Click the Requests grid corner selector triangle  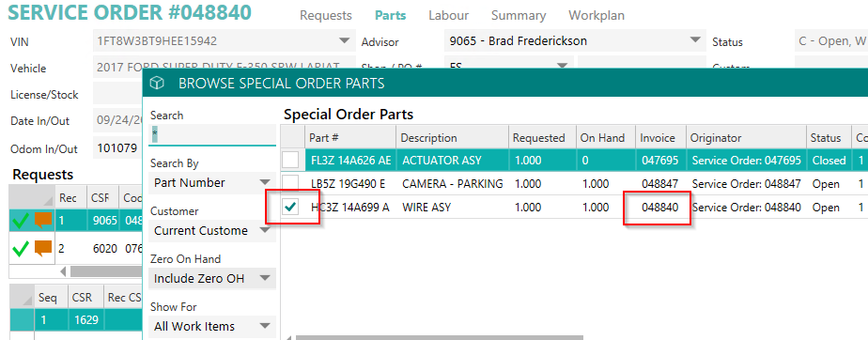[x=49, y=202]
